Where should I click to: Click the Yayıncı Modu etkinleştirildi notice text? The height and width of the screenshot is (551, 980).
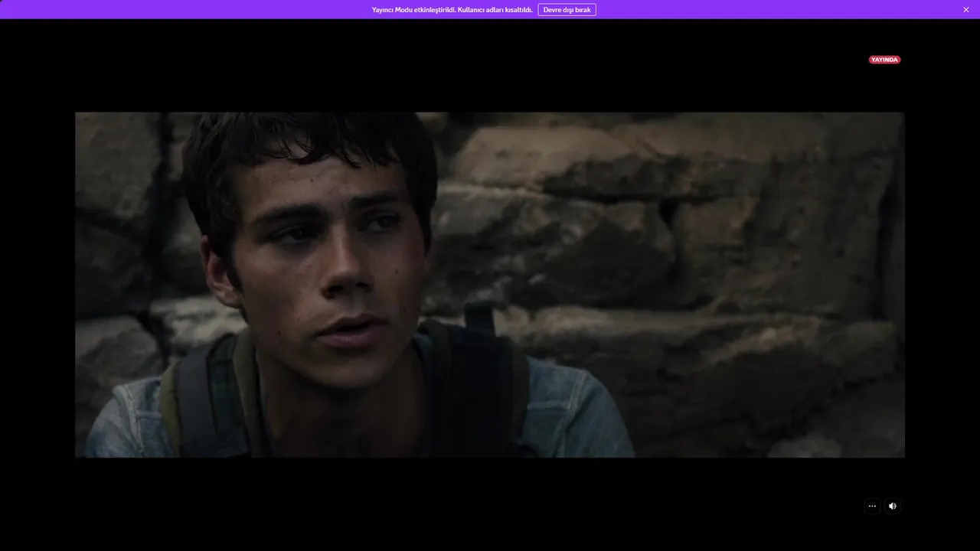(x=452, y=10)
